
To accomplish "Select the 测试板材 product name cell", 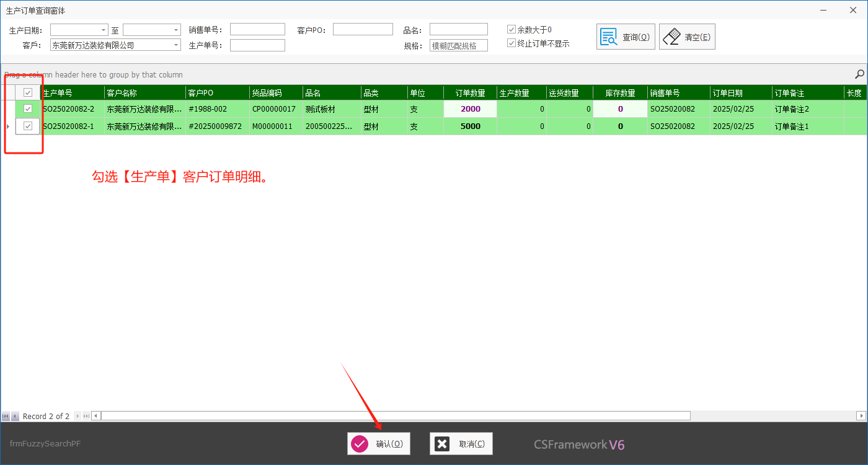I will (x=332, y=109).
